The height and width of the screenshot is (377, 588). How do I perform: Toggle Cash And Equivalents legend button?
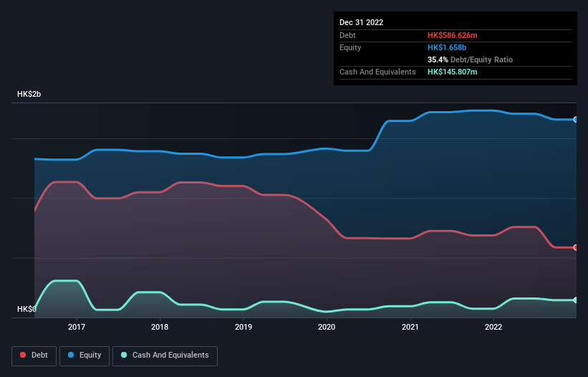coord(165,355)
